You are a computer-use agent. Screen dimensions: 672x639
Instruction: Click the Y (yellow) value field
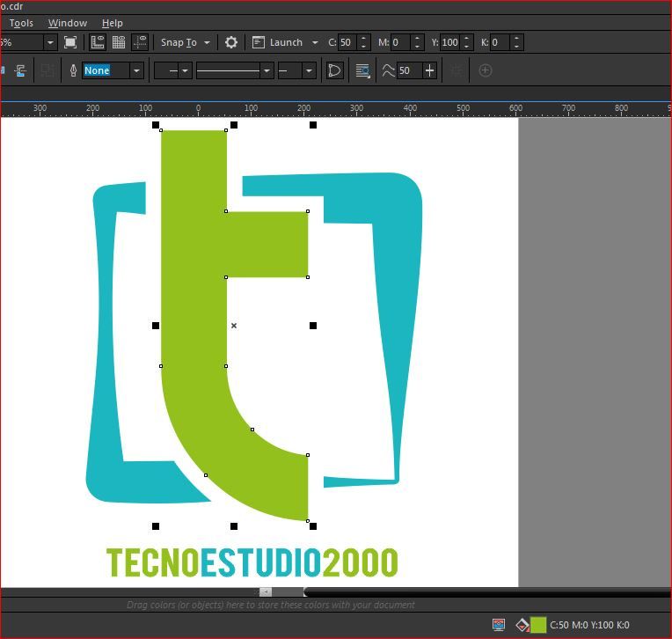point(450,42)
